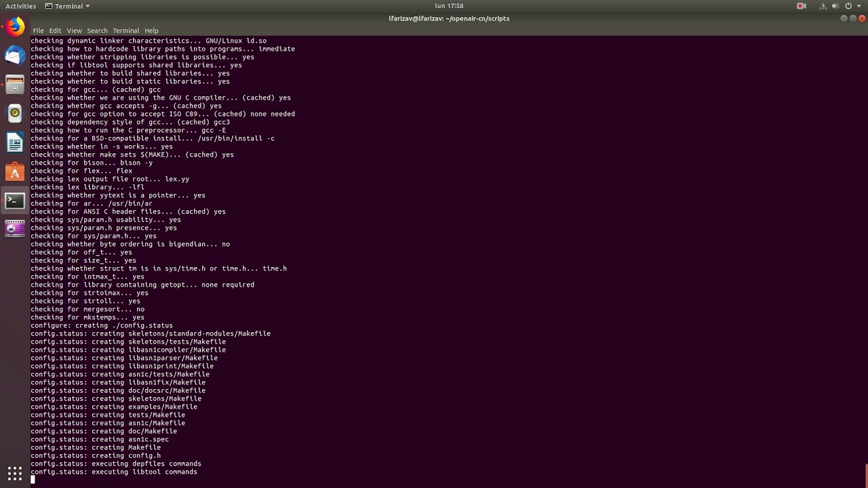
Task: Launch Thunderbird mail from the dock
Action: coord(15,56)
